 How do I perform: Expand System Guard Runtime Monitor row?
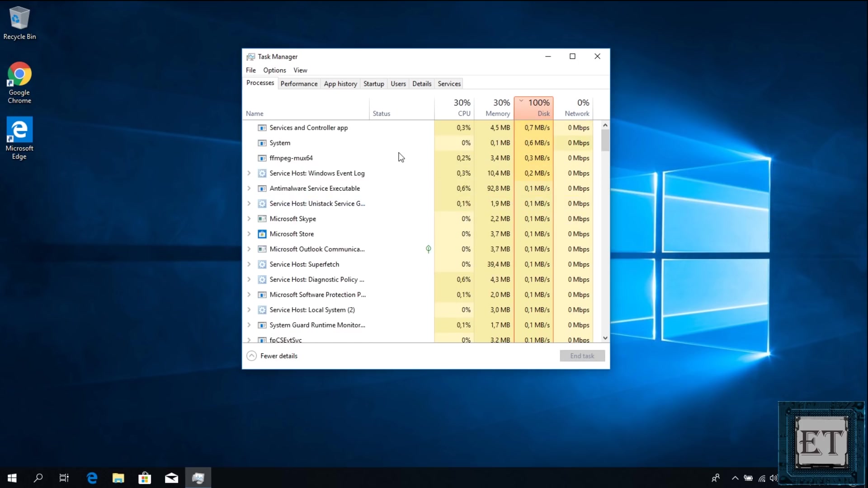pos(249,325)
